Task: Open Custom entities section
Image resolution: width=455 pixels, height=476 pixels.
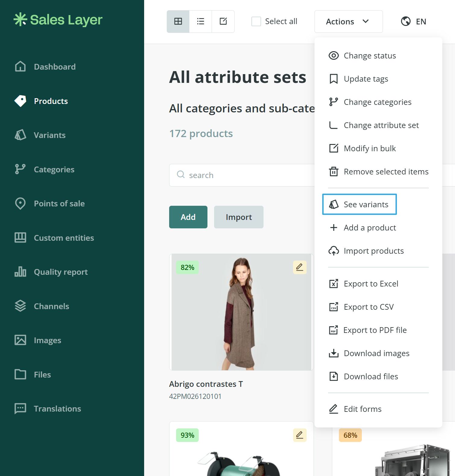Action: tap(54, 238)
